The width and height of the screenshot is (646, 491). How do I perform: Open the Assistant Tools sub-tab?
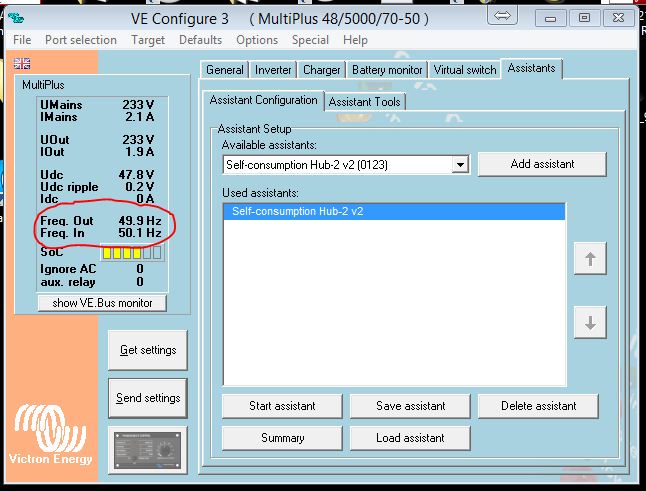pos(365,102)
